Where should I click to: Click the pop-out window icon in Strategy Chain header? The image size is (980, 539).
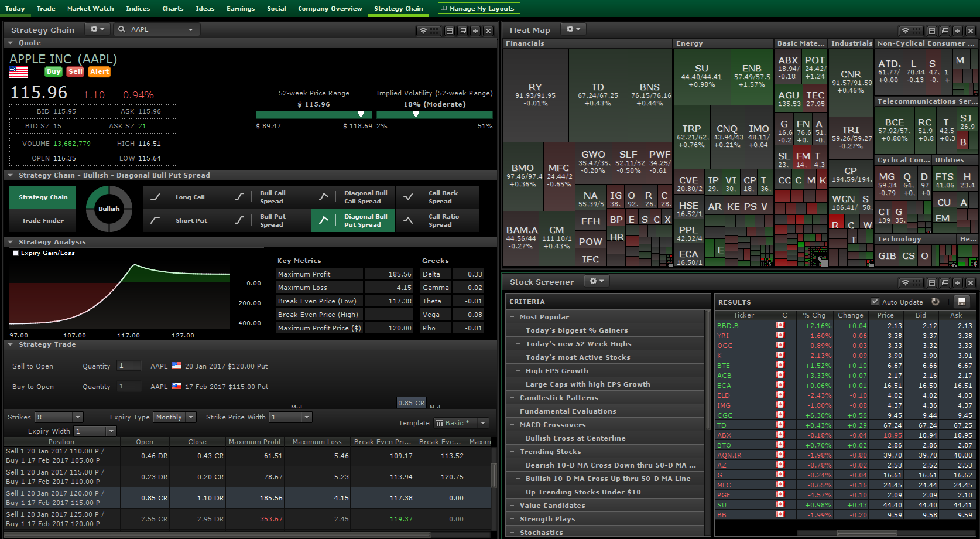tap(462, 30)
